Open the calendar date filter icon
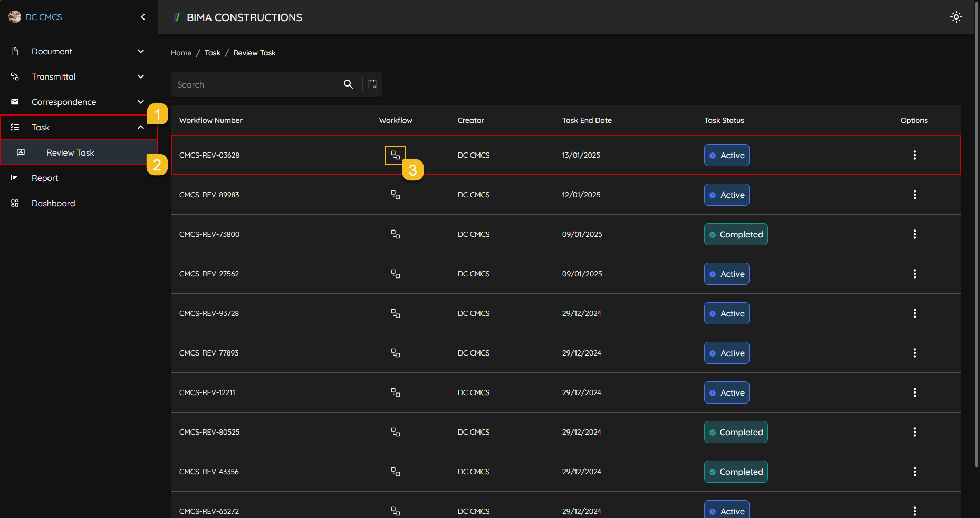Viewport: 980px width, 518px height. (x=372, y=84)
